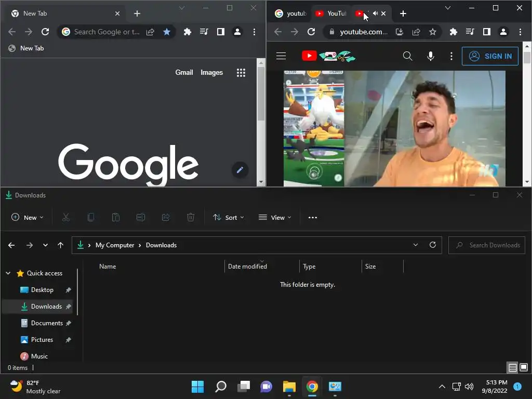Close the New Tab tab in left Chrome
Viewport: 532px width, 399px height.
click(x=117, y=14)
